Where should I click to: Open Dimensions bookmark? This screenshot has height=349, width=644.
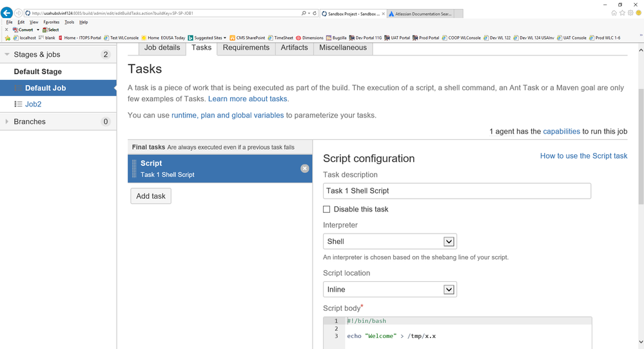tap(309, 38)
